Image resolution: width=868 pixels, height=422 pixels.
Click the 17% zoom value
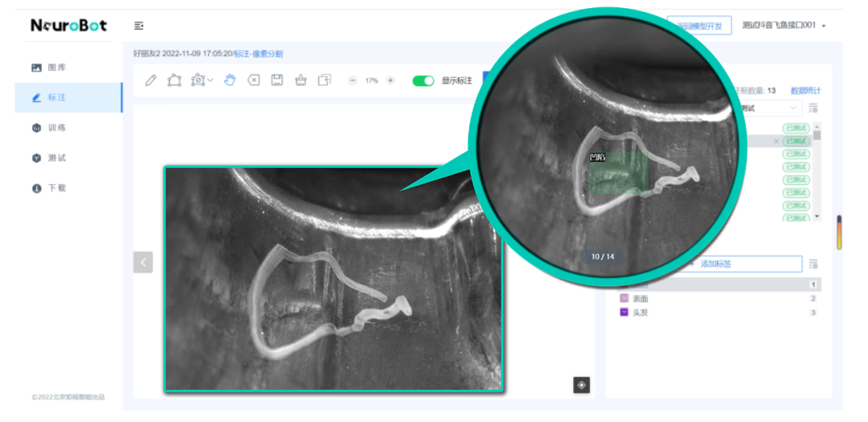[x=371, y=81]
